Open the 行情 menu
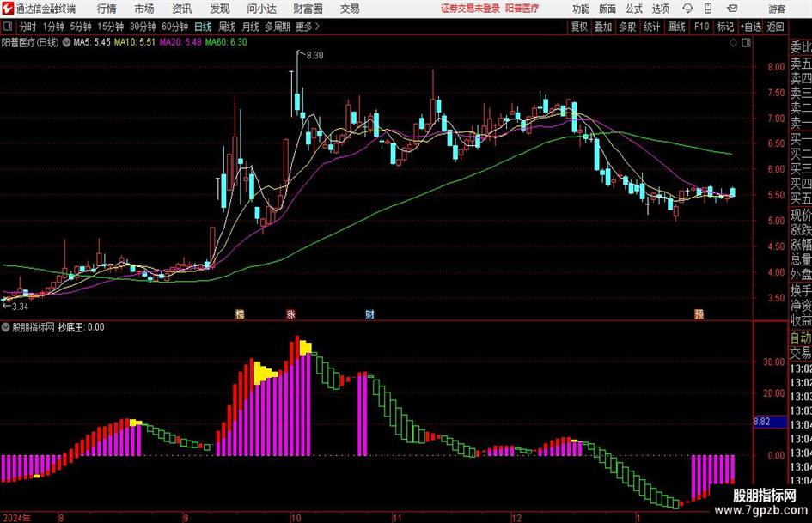The image size is (812, 523). pyautogui.click(x=107, y=9)
